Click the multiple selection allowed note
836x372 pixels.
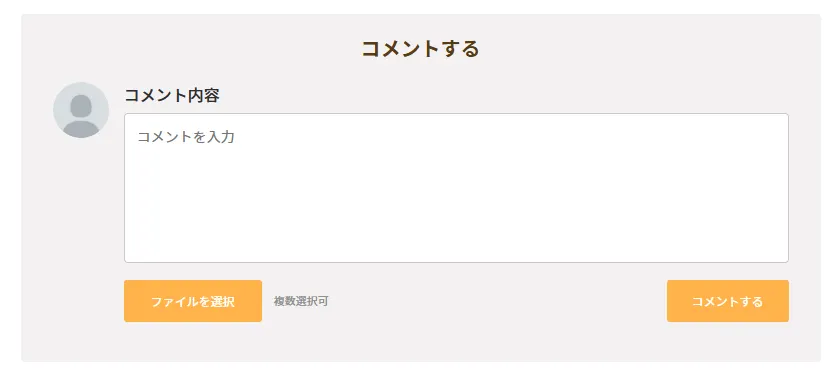tap(301, 302)
